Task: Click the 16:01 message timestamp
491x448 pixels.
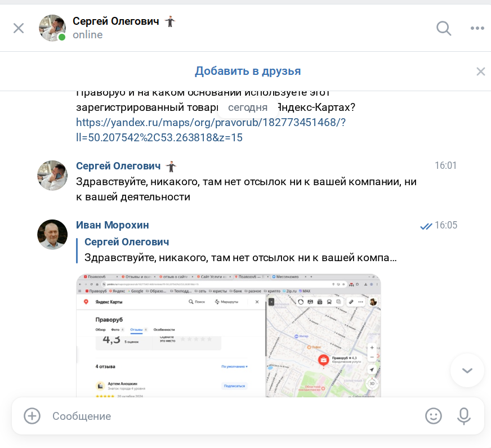Action: click(x=445, y=165)
